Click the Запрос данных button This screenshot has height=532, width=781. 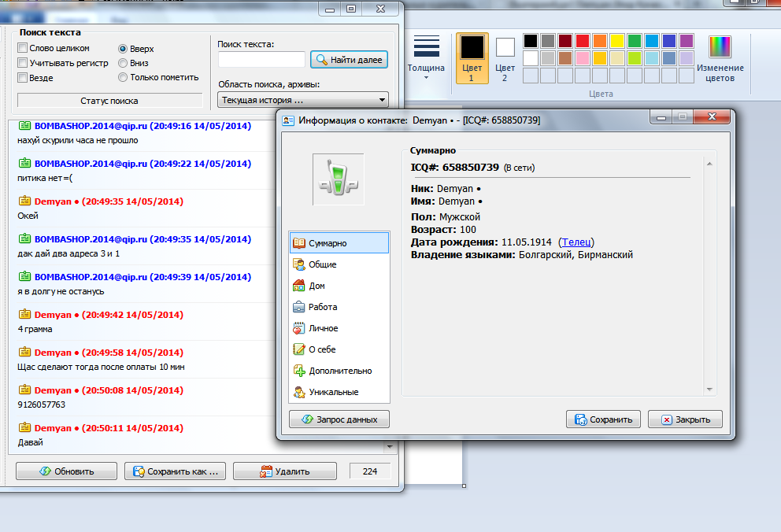pos(339,419)
